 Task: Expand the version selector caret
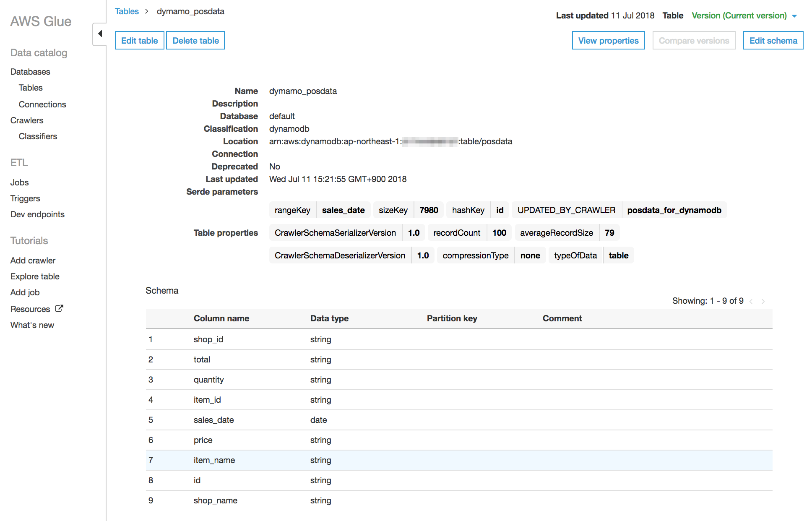[x=795, y=16]
